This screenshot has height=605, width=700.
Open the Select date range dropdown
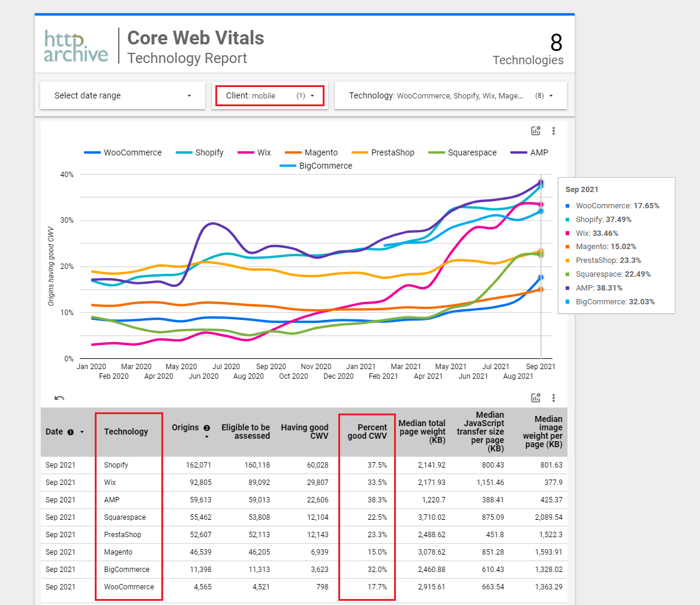coord(123,95)
